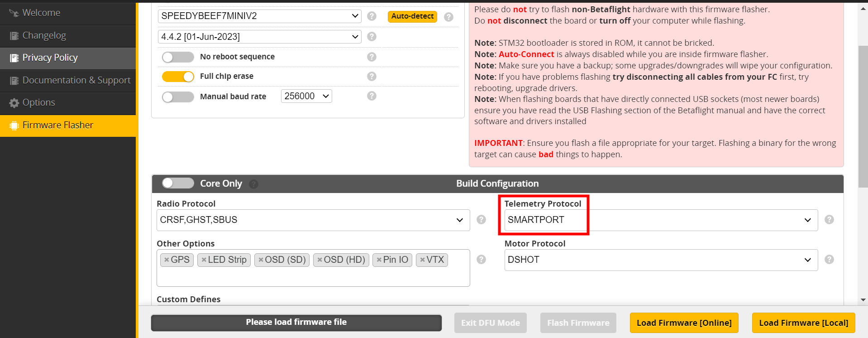Click the vertical scrollbar thumb
This screenshot has width=868, height=338.
[x=863, y=116]
